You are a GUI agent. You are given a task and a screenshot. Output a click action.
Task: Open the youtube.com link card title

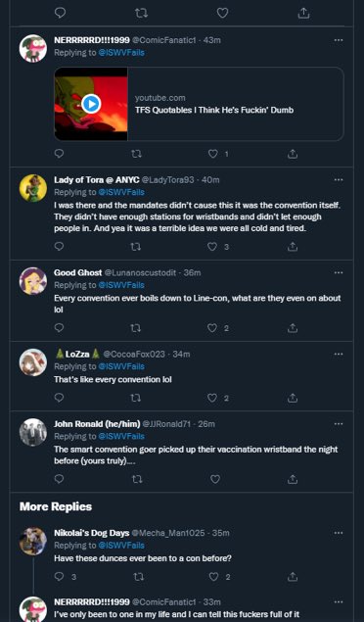click(214, 110)
